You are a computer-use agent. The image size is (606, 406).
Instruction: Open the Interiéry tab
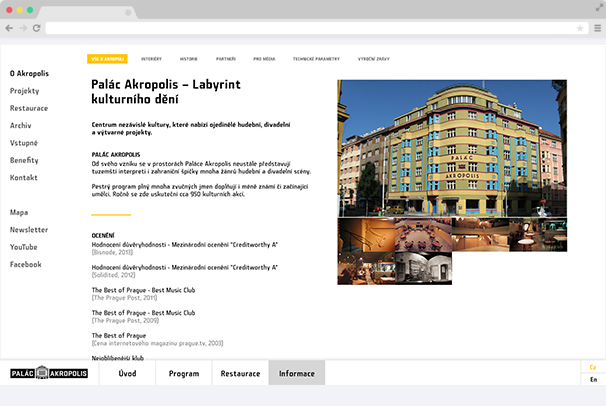click(151, 59)
